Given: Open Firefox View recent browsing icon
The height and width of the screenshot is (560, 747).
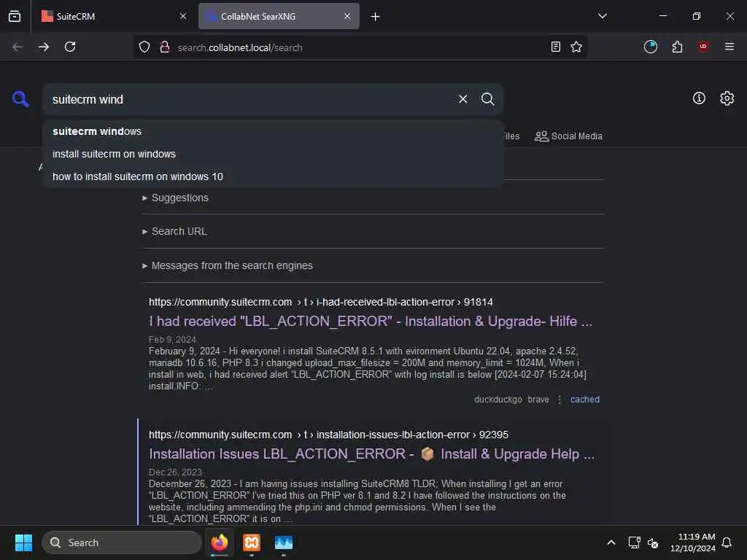Looking at the screenshot, I should (15, 16).
